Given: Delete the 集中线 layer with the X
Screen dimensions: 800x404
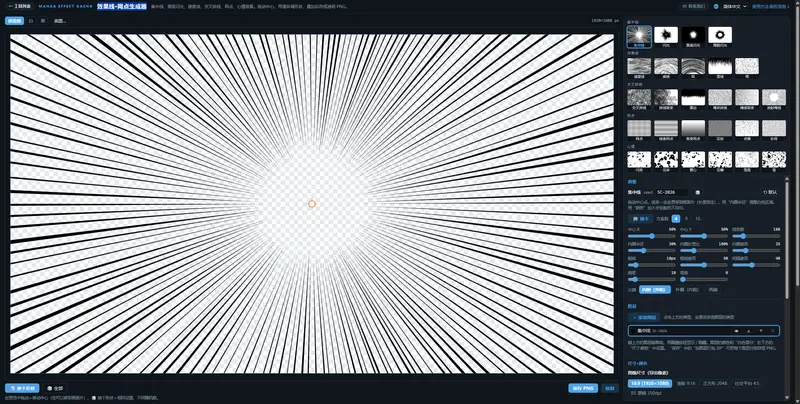Looking at the screenshot, I should pos(773,331).
